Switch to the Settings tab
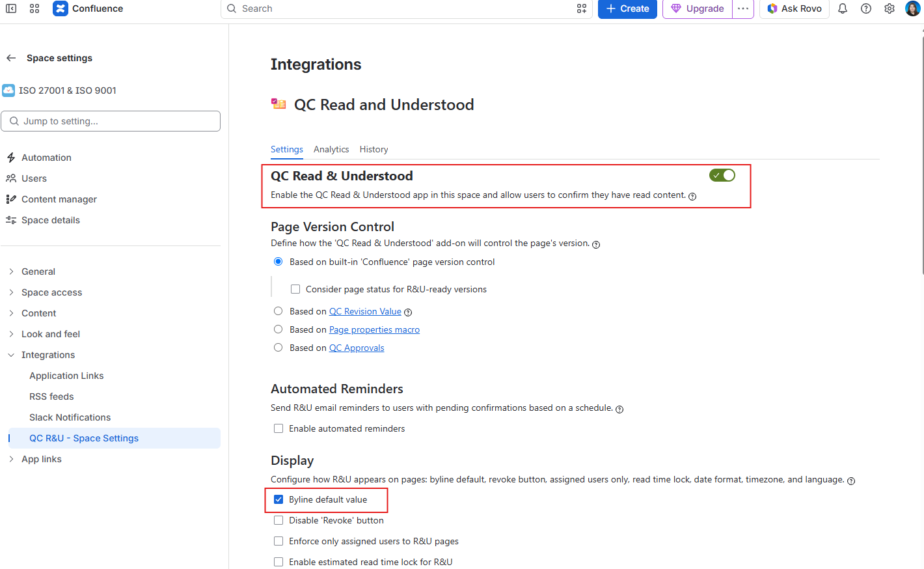Viewport: 924px width, 569px height. (x=287, y=149)
